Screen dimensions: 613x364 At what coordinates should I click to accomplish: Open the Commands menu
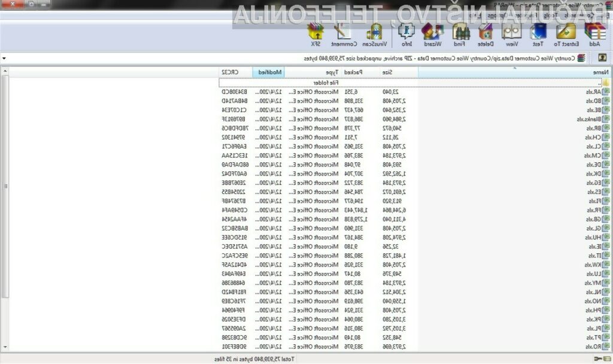point(578,15)
